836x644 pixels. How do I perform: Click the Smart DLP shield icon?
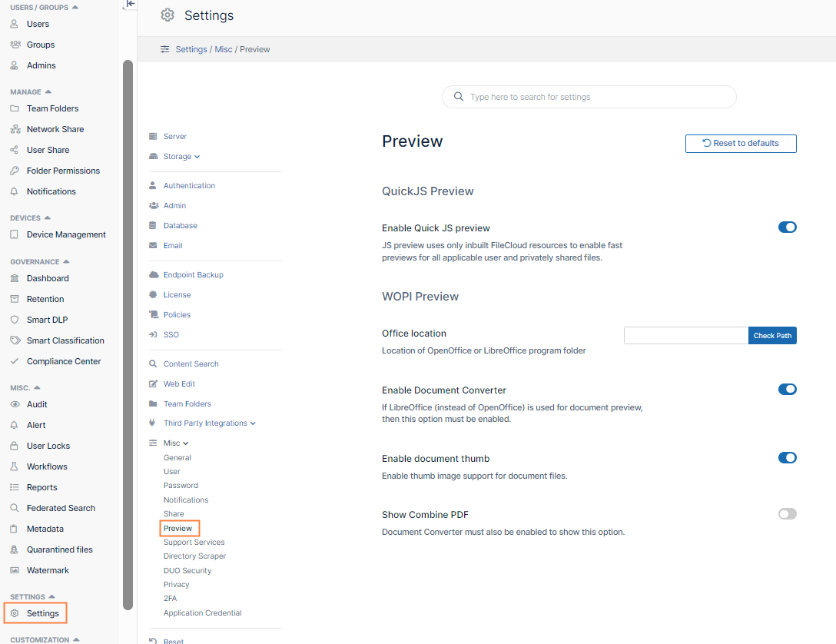[14, 320]
